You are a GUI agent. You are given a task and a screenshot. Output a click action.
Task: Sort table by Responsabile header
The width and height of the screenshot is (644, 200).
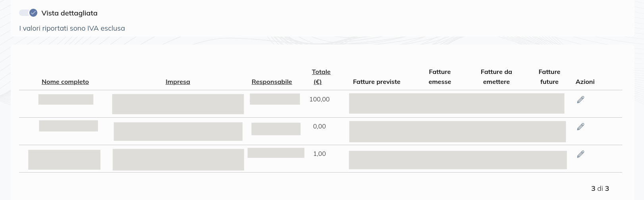(x=272, y=82)
